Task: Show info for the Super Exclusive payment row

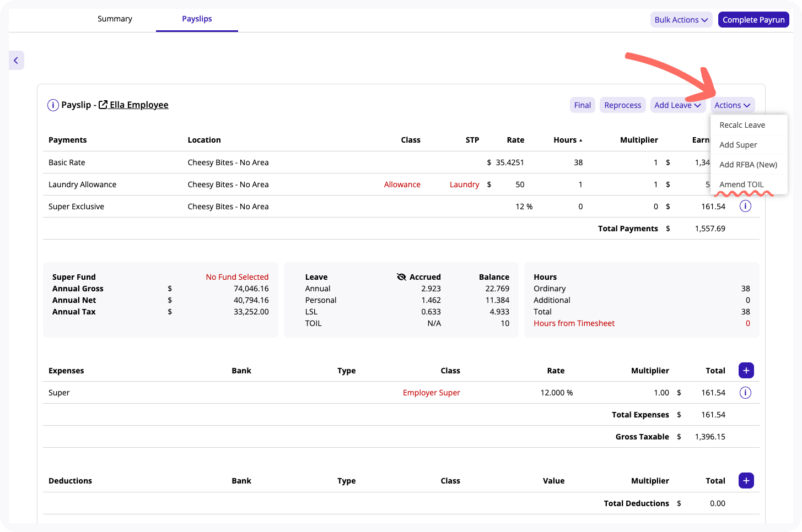Action: 745,206
